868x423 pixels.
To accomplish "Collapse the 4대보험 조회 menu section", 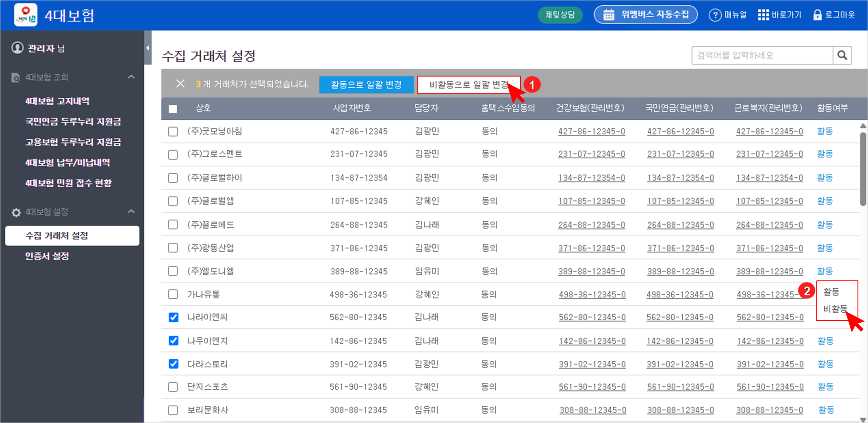I will point(131,77).
